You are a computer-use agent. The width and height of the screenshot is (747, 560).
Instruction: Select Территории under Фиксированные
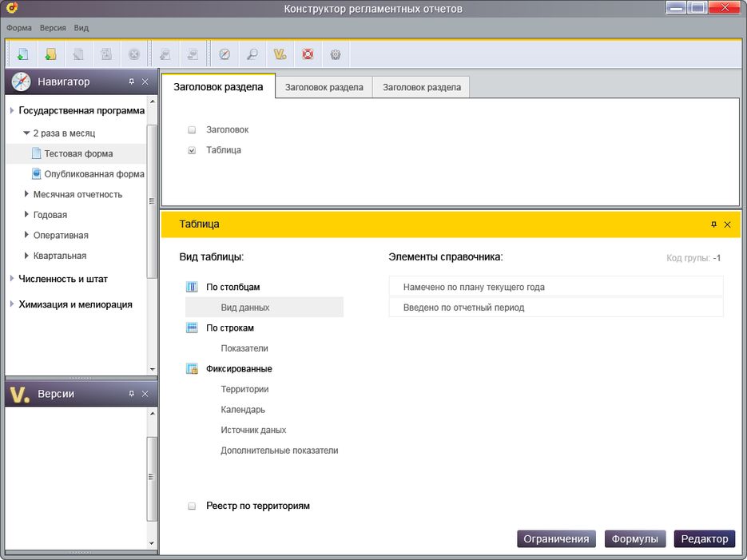pos(244,389)
